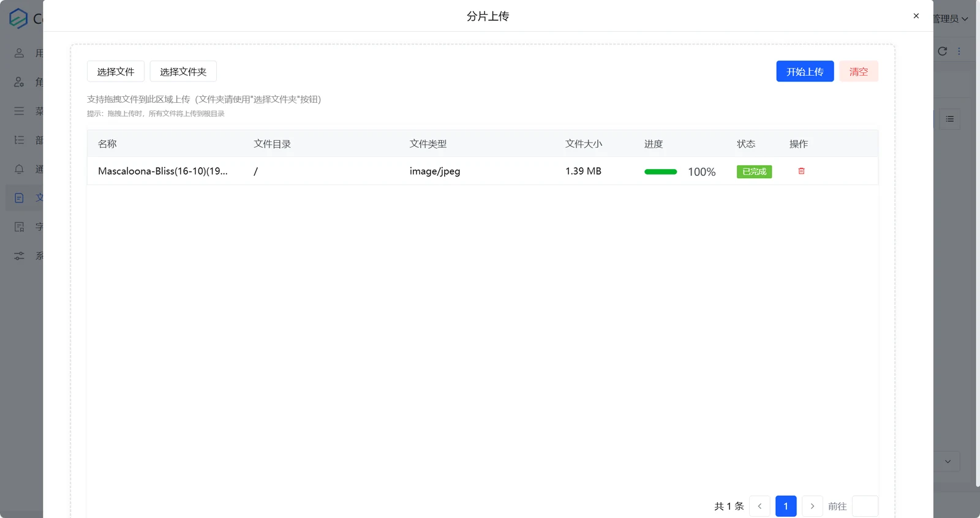Viewport: 980px width, 518px height.
Task: Open the 管理员 account dropdown
Action: click(x=951, y=19)
